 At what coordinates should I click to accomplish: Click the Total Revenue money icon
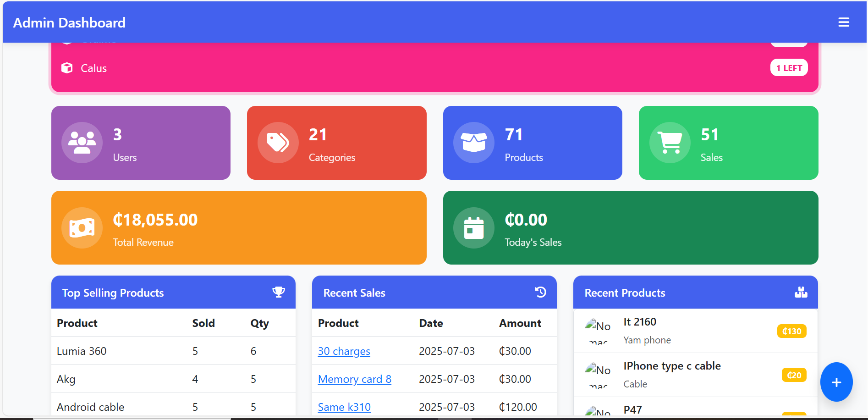point(82,228)
